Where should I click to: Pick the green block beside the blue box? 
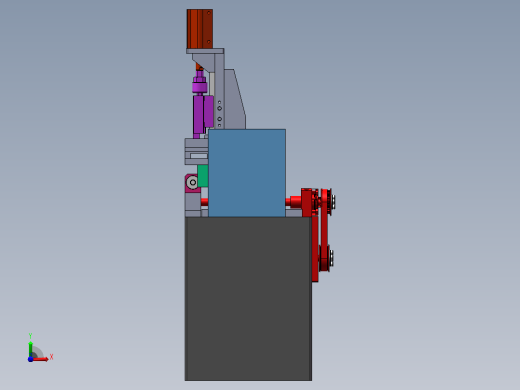(203, 176)
